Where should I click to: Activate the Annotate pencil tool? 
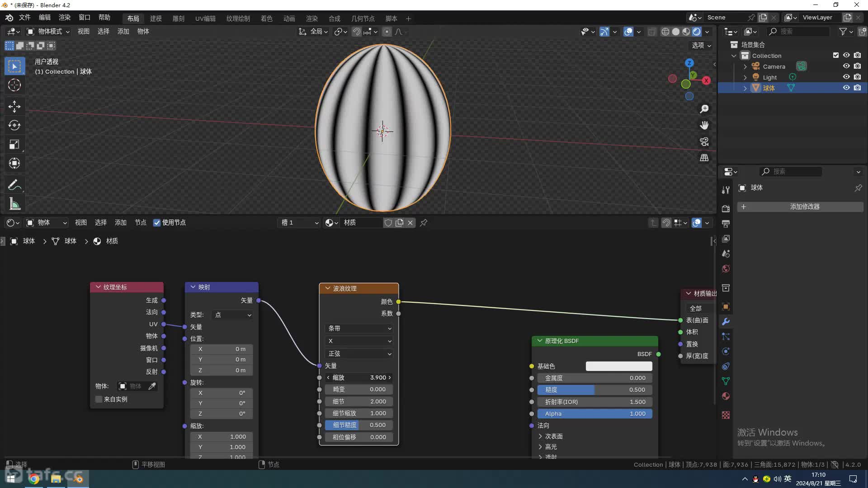click(x=14, y=185)
